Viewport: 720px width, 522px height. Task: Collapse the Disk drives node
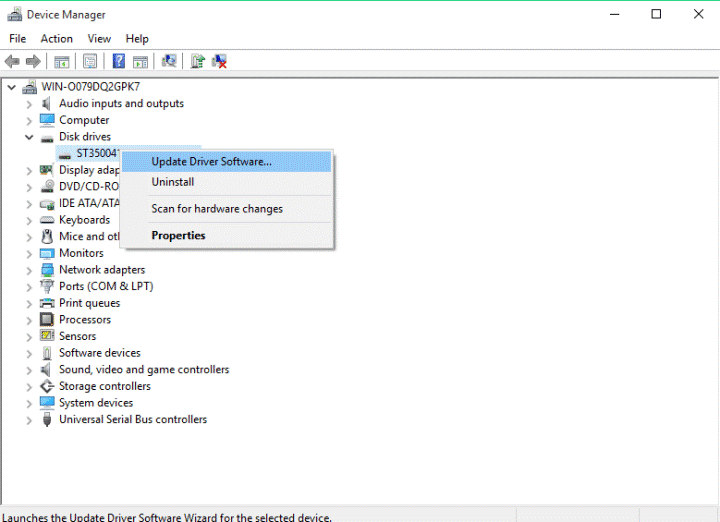click(29, 137)
